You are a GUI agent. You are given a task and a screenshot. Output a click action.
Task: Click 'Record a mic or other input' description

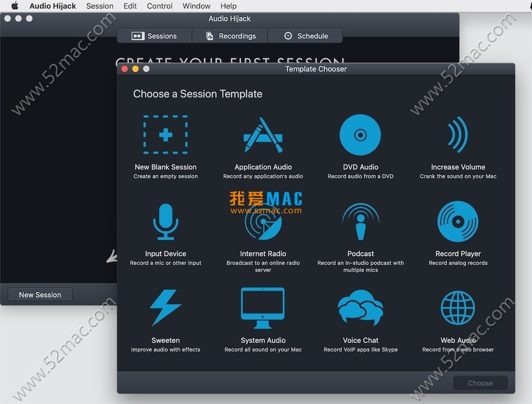[x=166, y=263]
